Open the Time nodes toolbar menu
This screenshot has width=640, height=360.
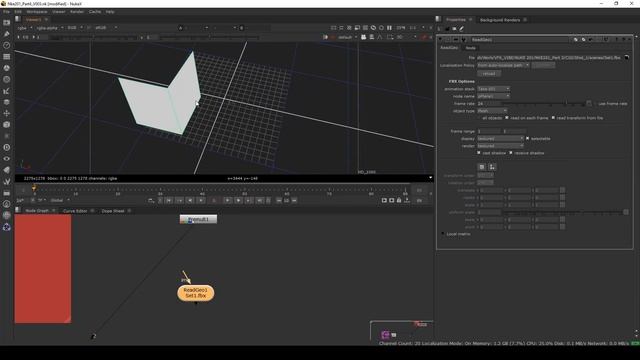click(7, 45)
